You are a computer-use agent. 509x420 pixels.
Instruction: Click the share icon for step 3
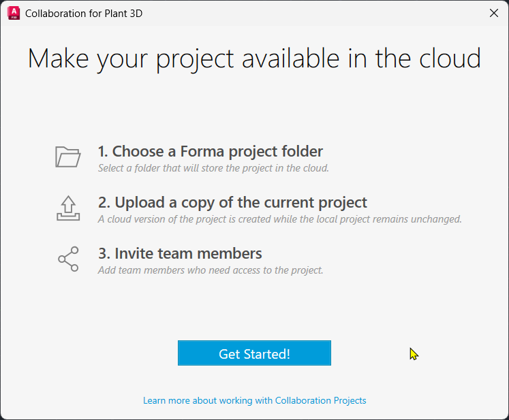tap(68, 259)
